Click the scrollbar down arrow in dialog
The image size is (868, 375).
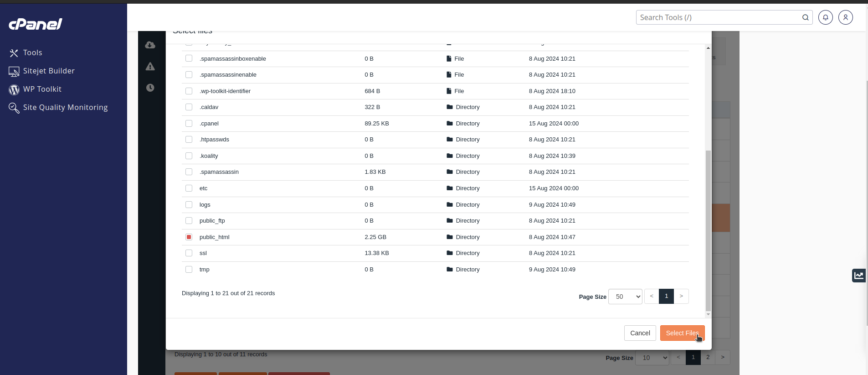[708, 314]
